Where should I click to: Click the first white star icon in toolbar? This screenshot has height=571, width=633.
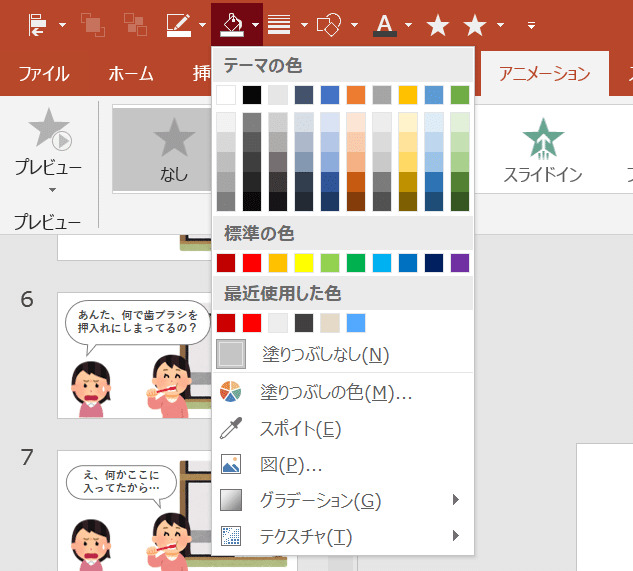[438, 25]
